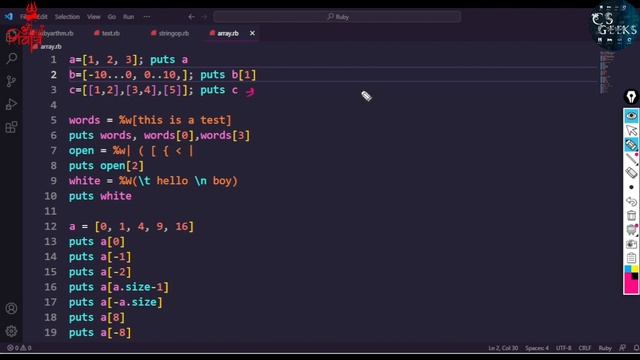Viewport: 640px width, 360px height.
Task: Click the pen nib annotation toolbar icon
Action: tap(631, 97)
